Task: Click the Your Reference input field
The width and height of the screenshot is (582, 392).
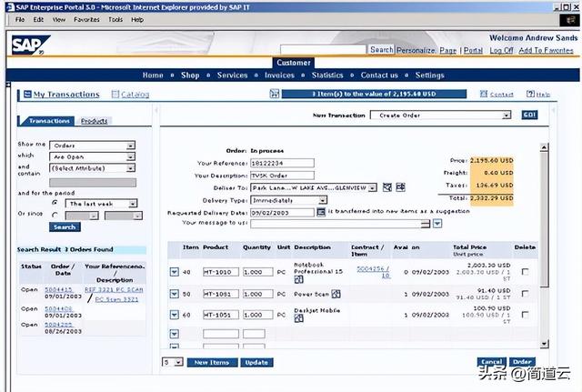Action: (x=282, y=163)
